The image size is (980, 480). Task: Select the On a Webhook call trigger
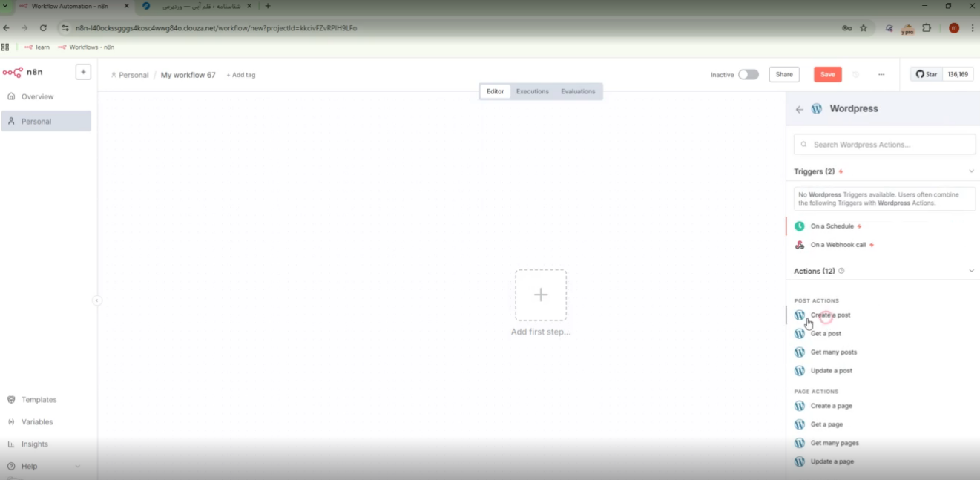(x=838, y=245)
